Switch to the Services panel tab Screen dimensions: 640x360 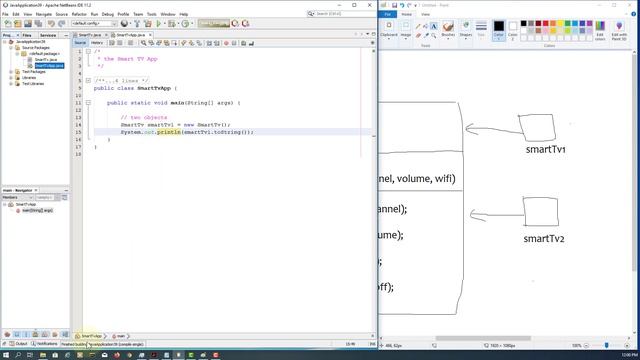[x=48, y=36]
